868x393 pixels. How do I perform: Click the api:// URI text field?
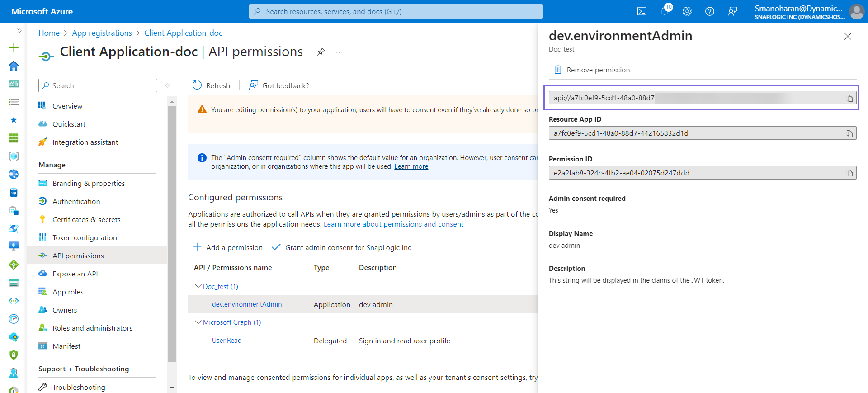click(703, 98)
